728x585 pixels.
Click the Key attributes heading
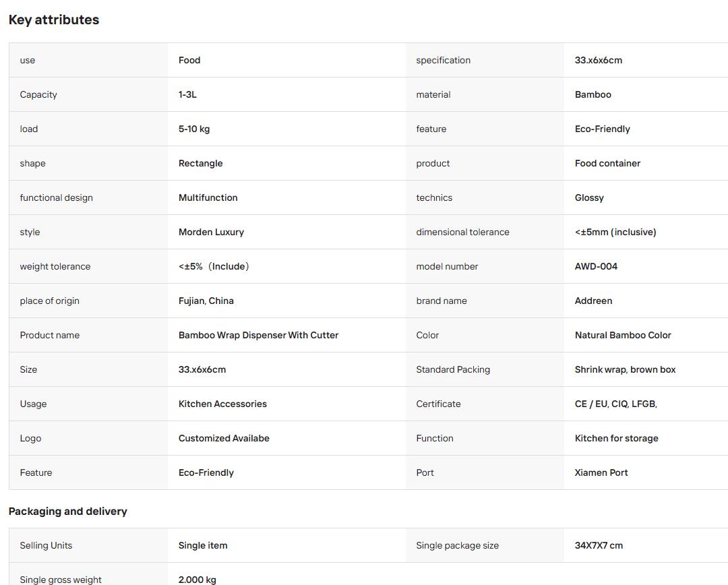coord(54,20)
